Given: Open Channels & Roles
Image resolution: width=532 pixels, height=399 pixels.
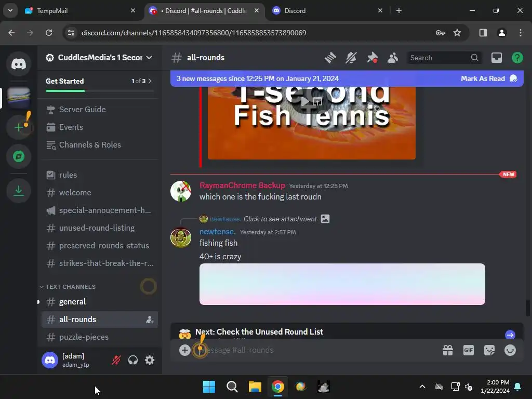Looking at the screenshot, I should (x=100, y=144).
